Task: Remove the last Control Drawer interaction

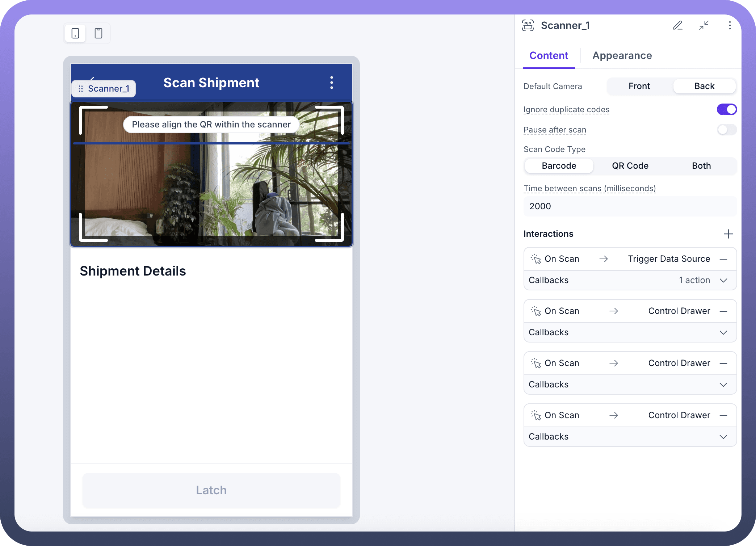Action: pos(723,415)
